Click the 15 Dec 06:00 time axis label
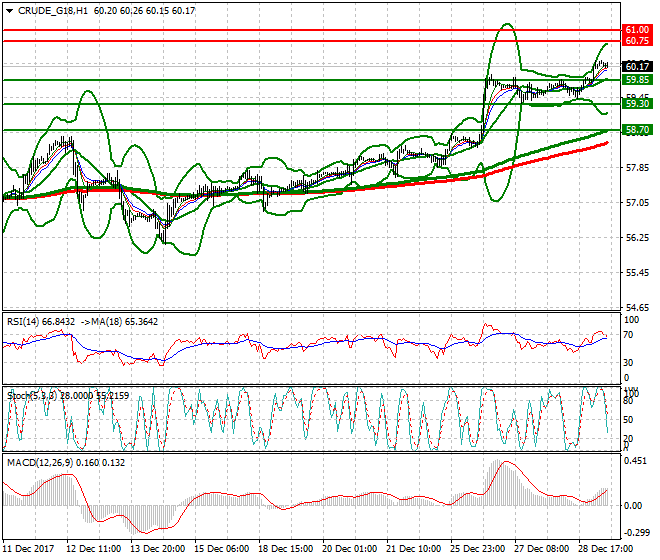The width and height of the screenshot is (660, 560). pos(222,549)
